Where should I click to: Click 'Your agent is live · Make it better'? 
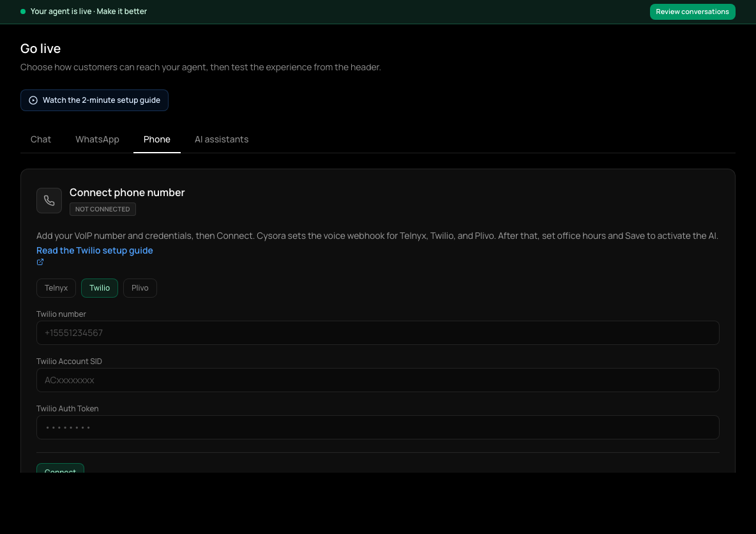click(x=89, y=11)
